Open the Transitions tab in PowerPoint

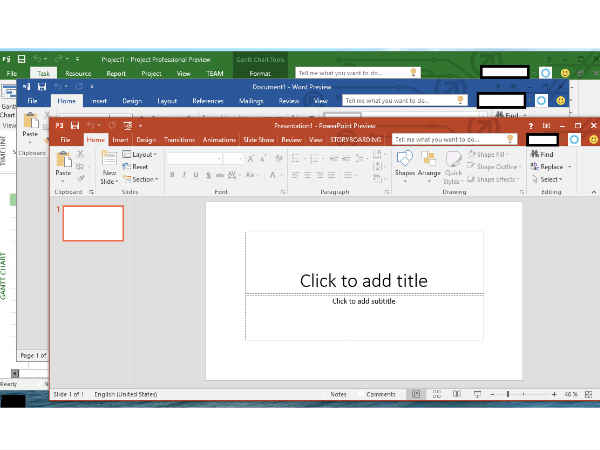pos(179,140)
